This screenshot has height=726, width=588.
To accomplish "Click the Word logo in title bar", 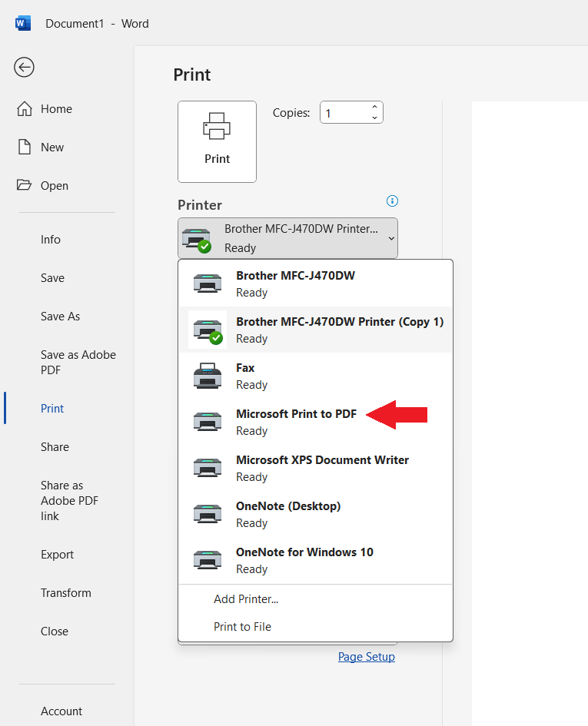I will (23, 23).
